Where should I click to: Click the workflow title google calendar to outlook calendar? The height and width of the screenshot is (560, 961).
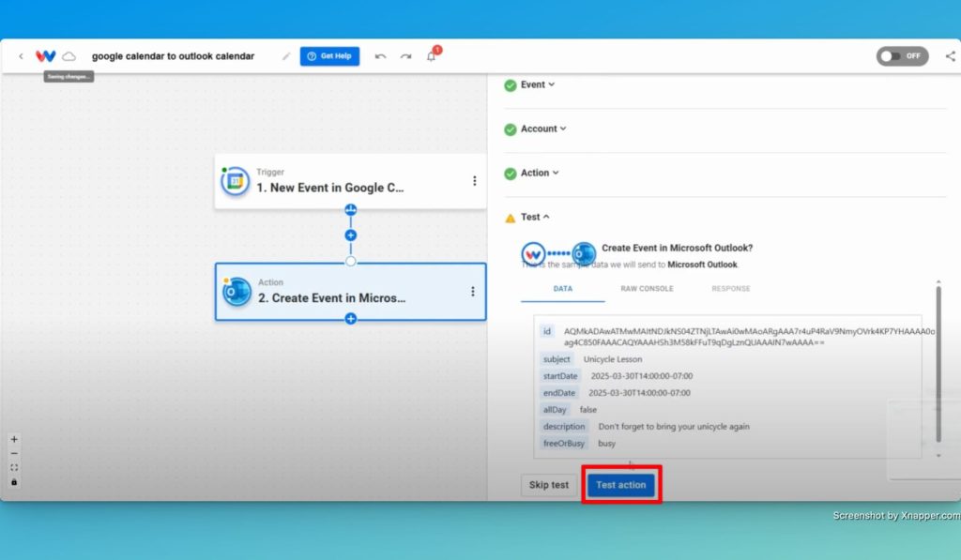[x=173, y=56]
